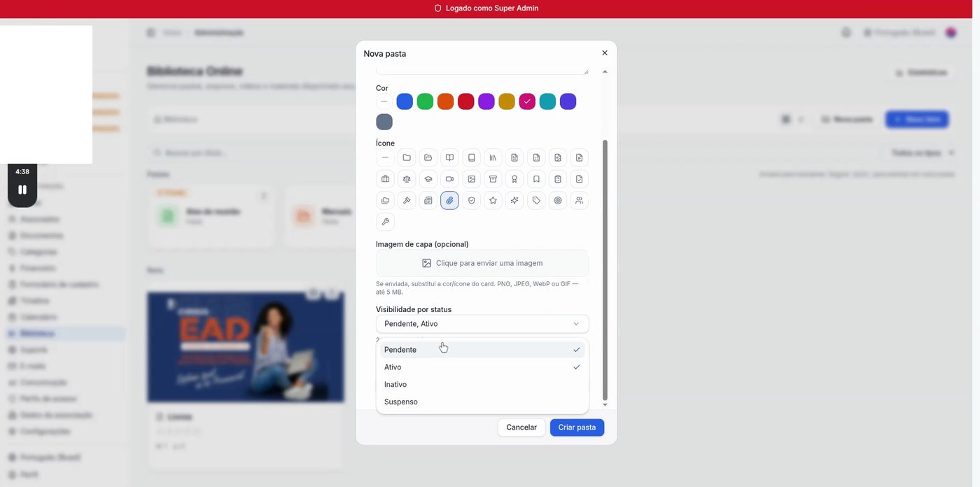
Task: Cancel the Nova pasta dialog
Action: click(521, 427)
